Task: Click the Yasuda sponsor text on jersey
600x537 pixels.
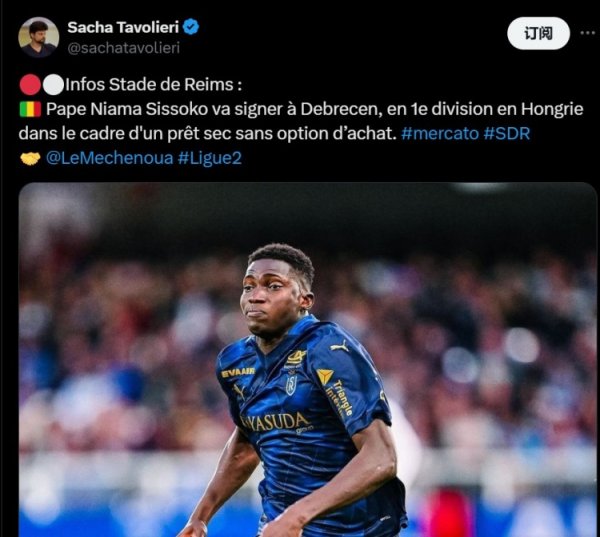Action: tap(276, 422)
